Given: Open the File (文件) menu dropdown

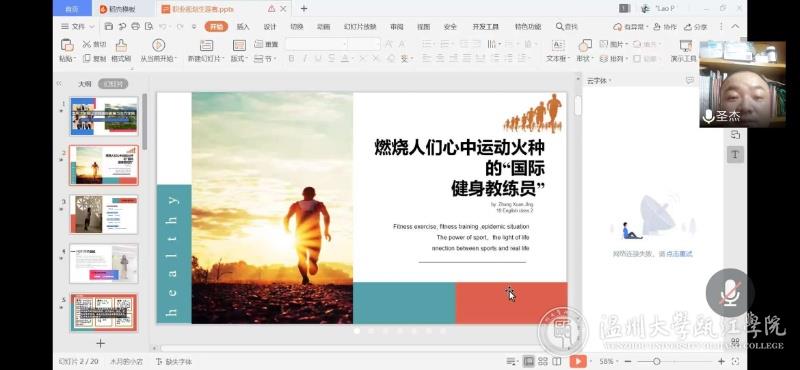Looking at the screenshot, I should [x=78, y=27].
